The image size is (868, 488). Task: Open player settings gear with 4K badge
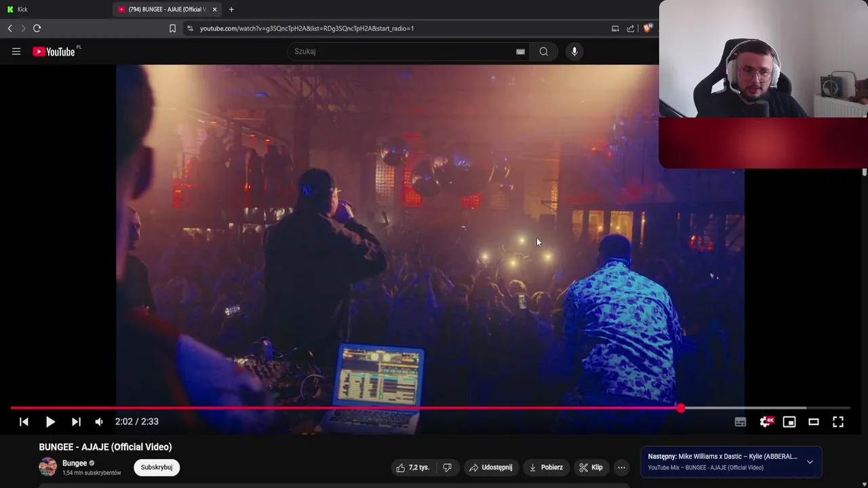[766, 422]
